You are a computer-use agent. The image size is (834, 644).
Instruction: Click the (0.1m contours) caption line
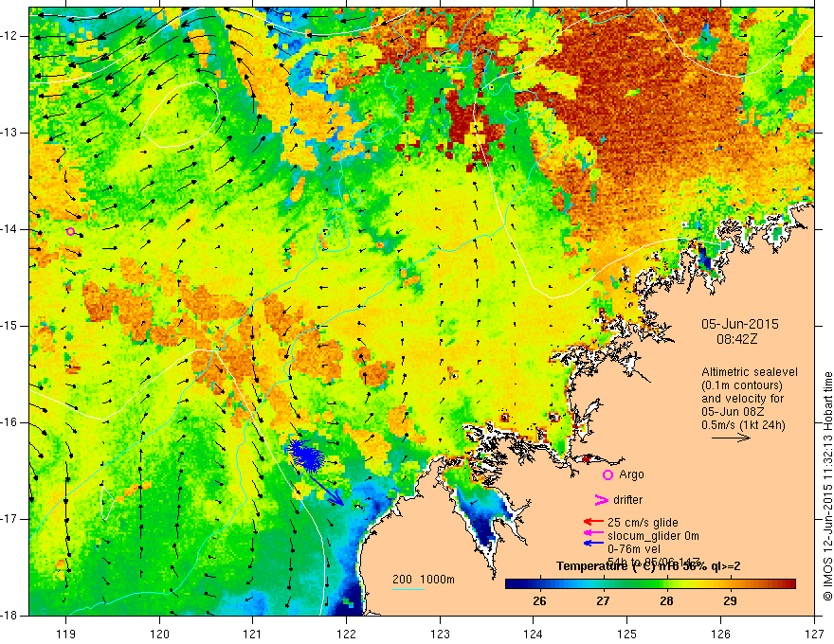click(x=742, y=385)
